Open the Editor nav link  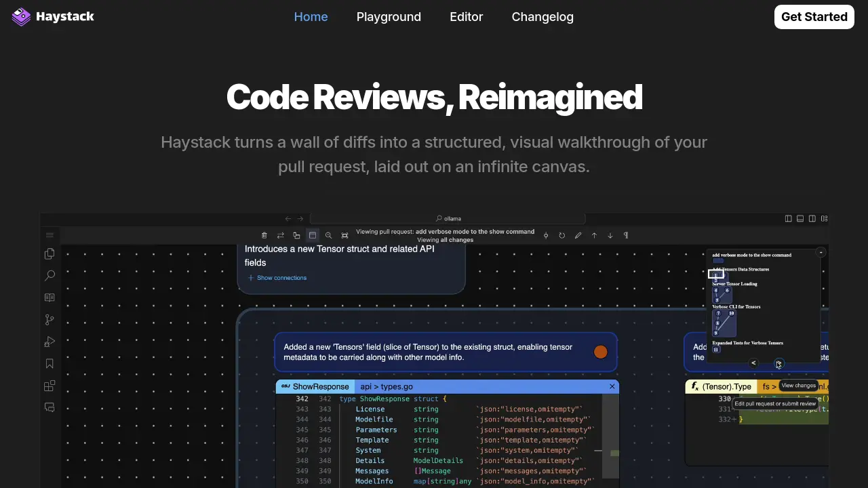[x=467, y=17]
